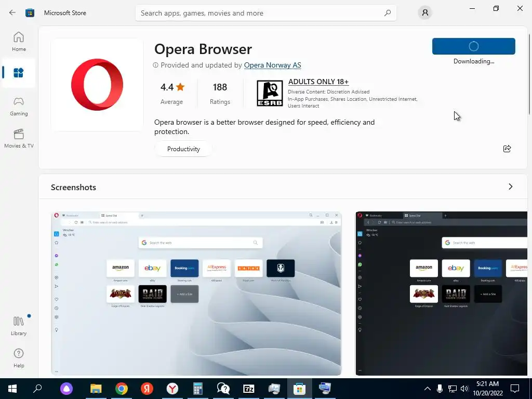Open the Gaming section
Image resolution: width=532 pixels, height=399 pixels.
[x=19, y=107]
